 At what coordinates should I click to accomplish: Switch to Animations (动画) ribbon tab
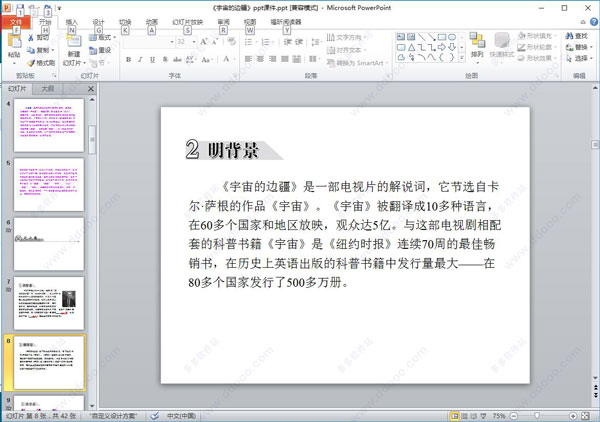click(152, 22)
